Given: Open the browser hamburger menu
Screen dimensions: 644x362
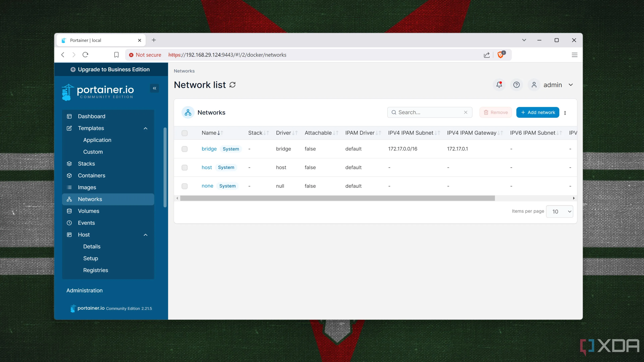Looking at the screenshot, I should tap(575, 55).
